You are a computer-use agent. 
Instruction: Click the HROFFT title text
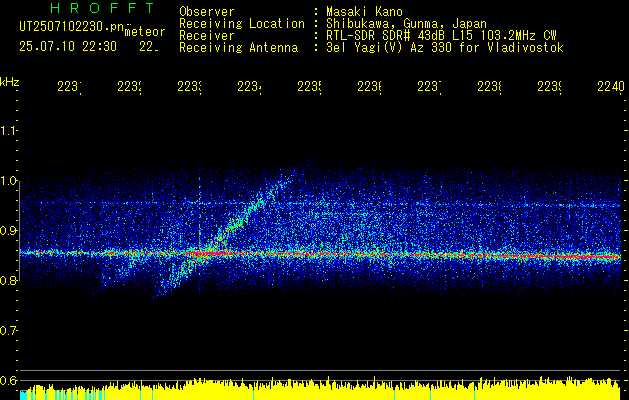[102, 8]
